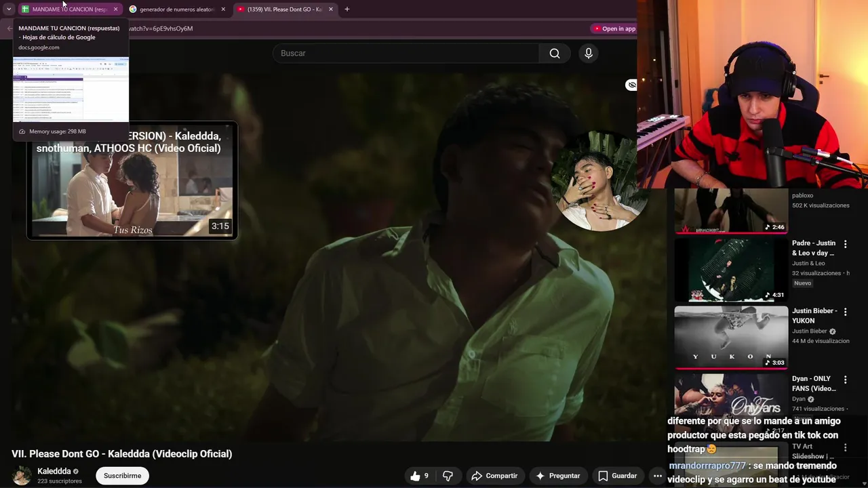Open options menu for Padre video
868x488 pixels.
pyautogui.click(x=845, y=243)
